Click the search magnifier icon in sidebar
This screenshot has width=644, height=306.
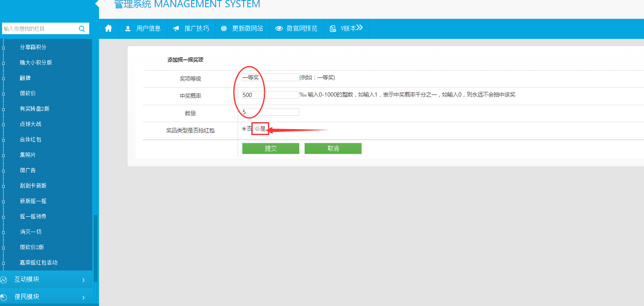point(82,29)
